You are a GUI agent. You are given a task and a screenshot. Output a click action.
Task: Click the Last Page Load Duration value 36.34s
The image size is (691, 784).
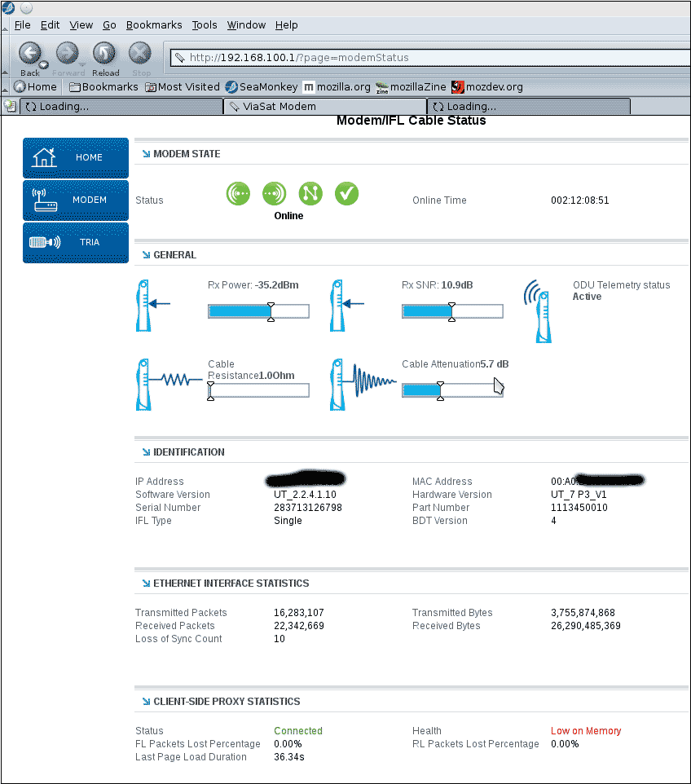pyautogui.click(x=289, y=757)
